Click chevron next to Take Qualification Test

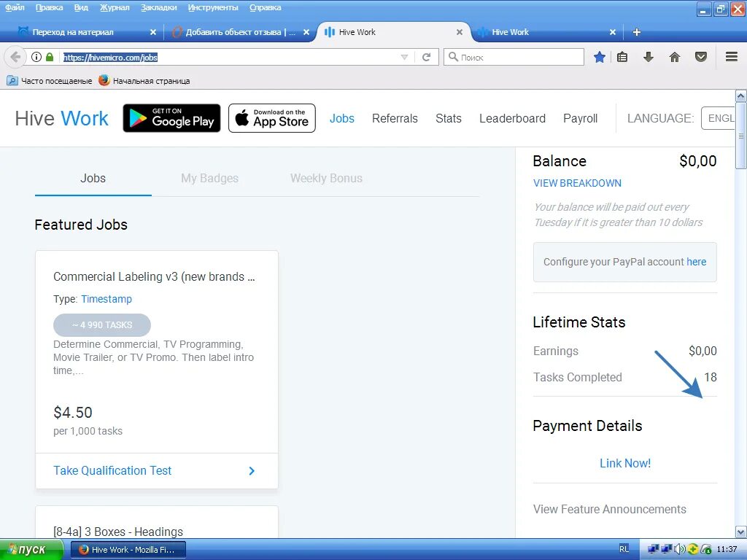point(252,471)
